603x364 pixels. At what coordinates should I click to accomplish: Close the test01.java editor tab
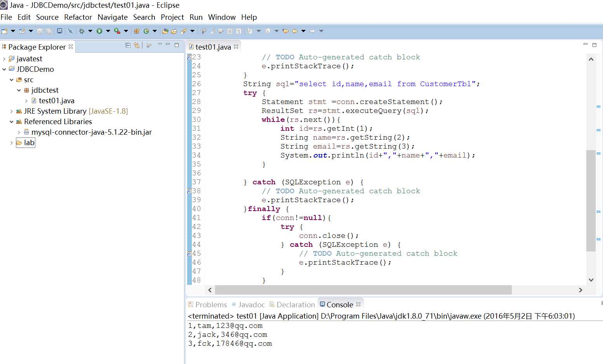(236, 47)
